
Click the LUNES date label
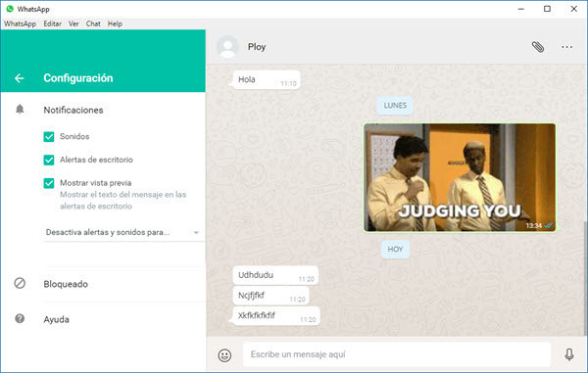coord(395,106)
